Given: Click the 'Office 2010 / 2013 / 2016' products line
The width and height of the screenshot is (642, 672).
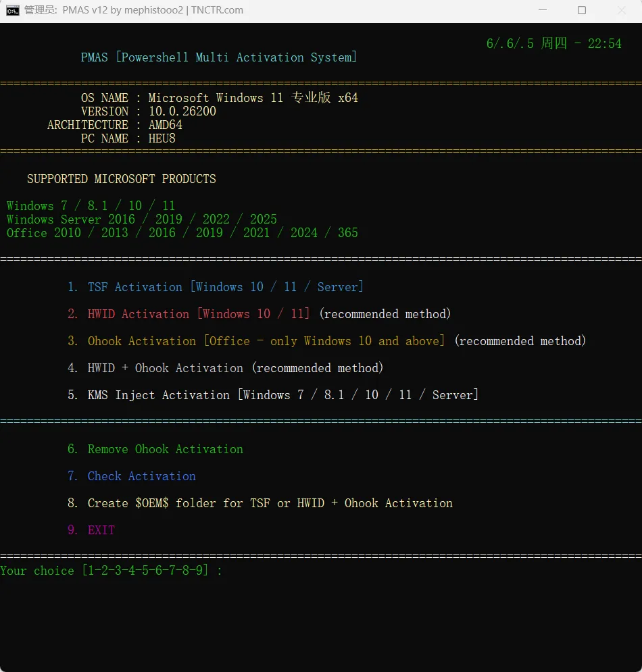Looking at the screenshot, I should pyautogui.click(x=182, y=233).
